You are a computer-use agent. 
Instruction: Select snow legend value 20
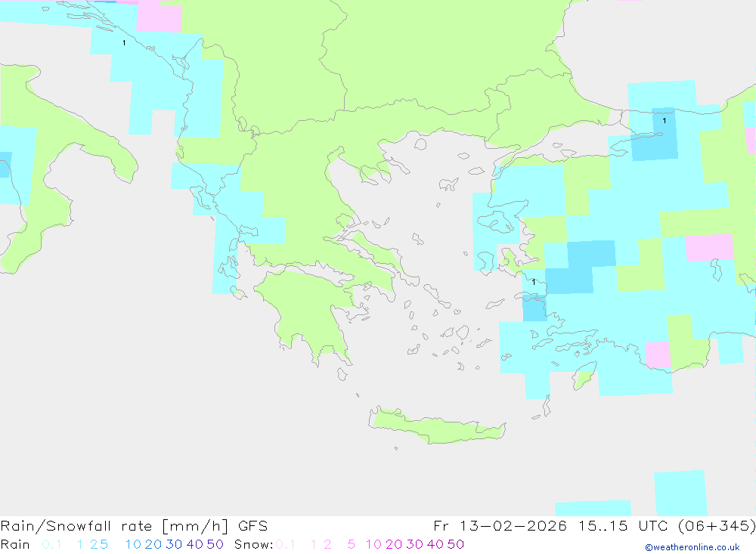coord(394,544)
